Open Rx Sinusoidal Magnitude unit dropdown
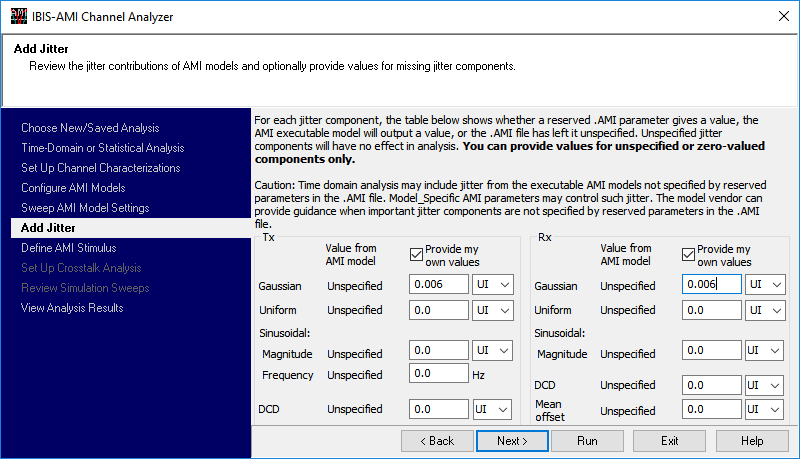 [x=765, y=351]
